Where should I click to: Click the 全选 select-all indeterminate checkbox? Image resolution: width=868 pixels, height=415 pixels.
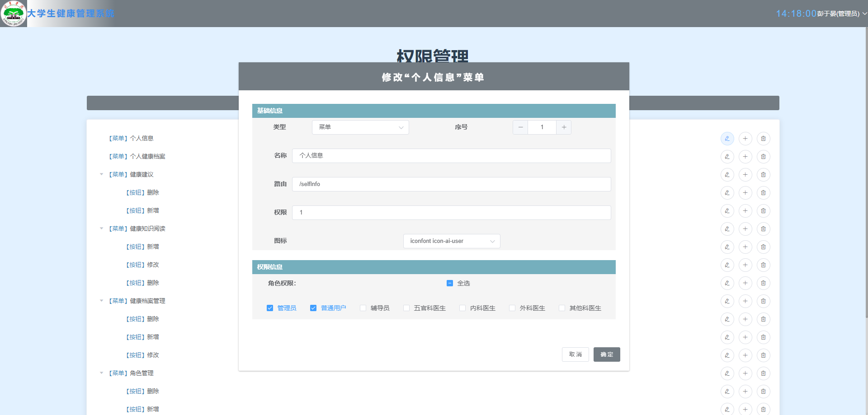point(449,283)
